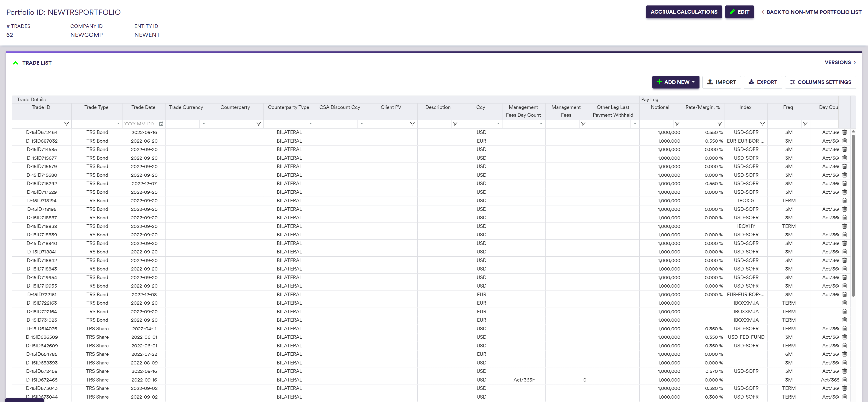Screen dimensions: 868x402
Task: Click the vertical scrollbar of trade table
Action: 853,215
